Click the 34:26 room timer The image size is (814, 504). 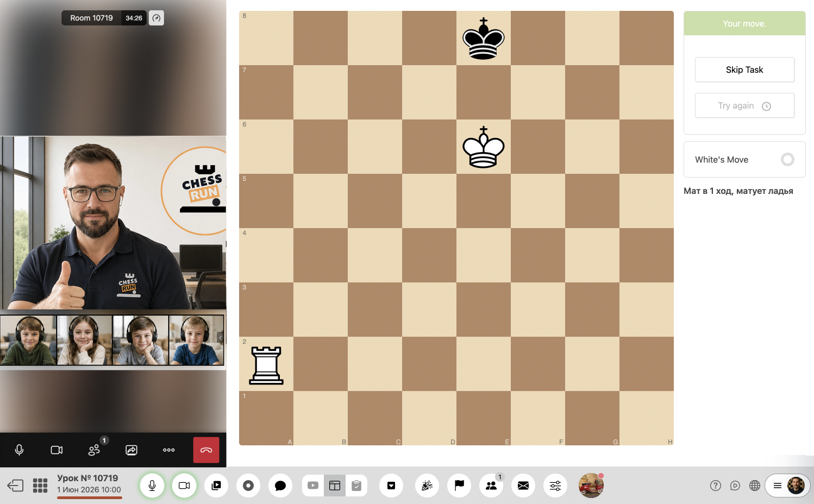coord(134,18)
